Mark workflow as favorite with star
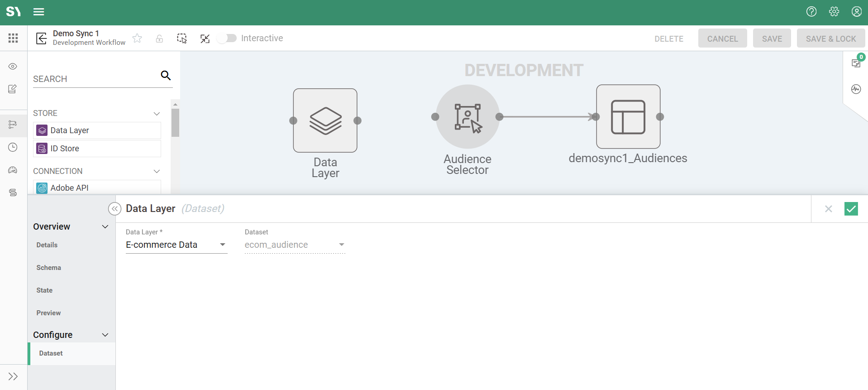 [137, 39]
